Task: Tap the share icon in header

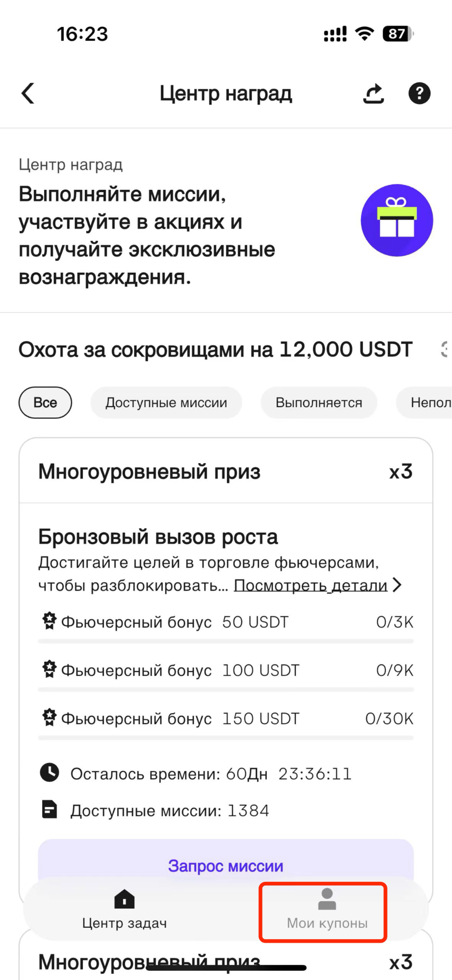Action: pos(374,93)
